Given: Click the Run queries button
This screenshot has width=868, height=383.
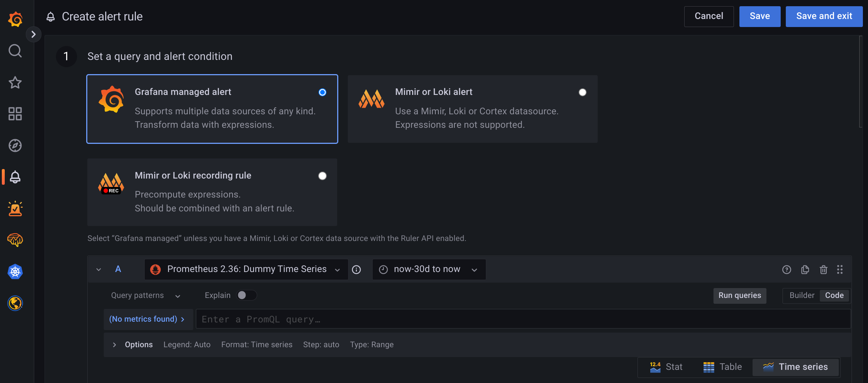Looking at the screenshot, I should click(739, 295).
